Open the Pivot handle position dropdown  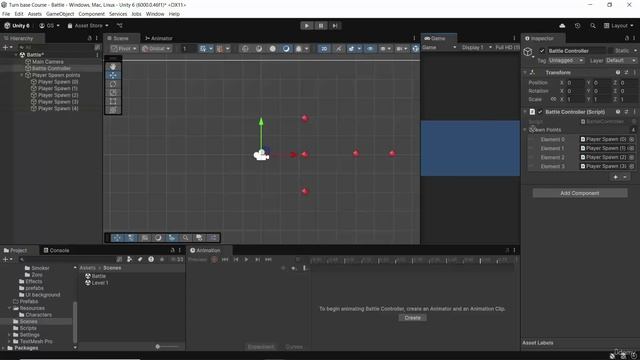click(124, 49)
